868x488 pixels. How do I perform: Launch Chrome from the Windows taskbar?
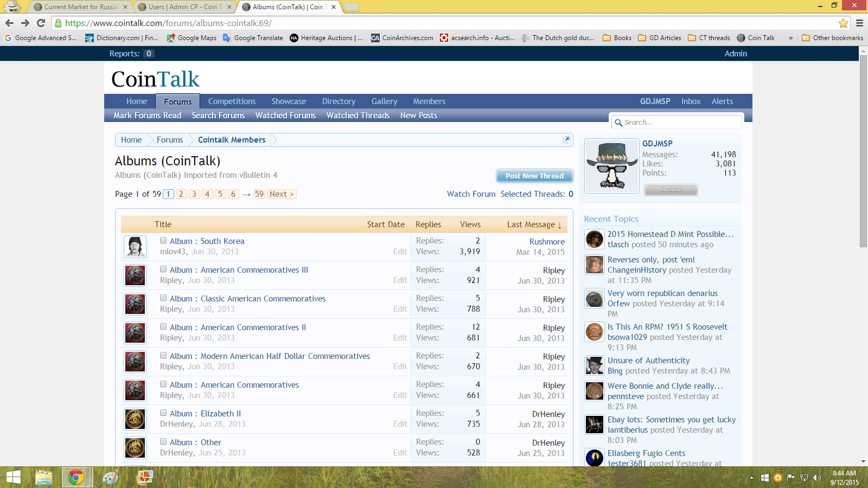tap(76, 477)
